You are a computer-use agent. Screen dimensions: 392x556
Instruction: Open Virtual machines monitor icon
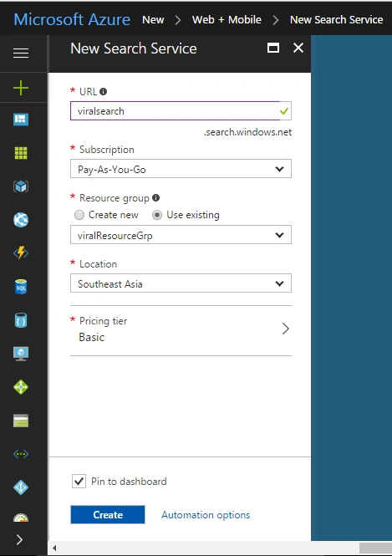[x=21, y=354]
